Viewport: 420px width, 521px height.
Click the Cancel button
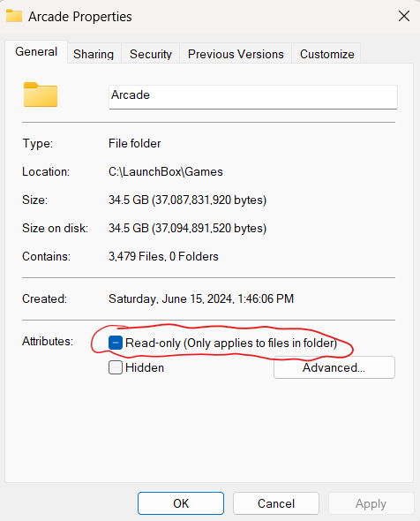(x=276, y=503)
